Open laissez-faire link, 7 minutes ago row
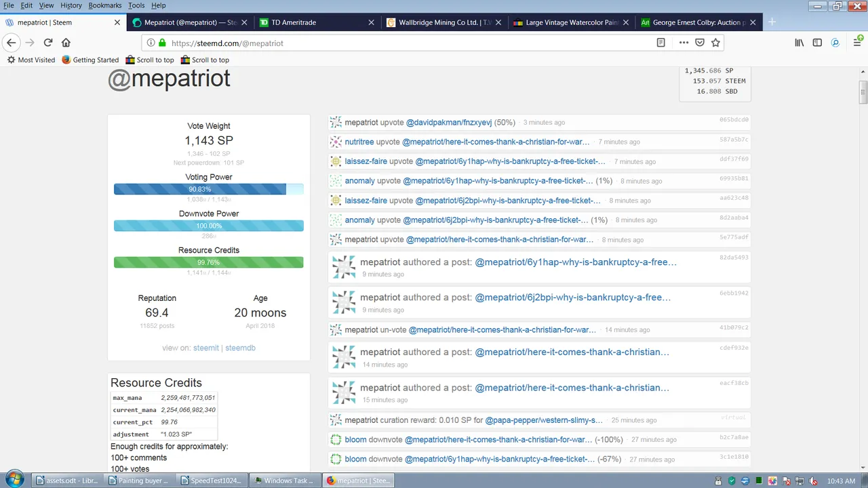This screenshot has height=488, width=868. [x=366, y=161]
